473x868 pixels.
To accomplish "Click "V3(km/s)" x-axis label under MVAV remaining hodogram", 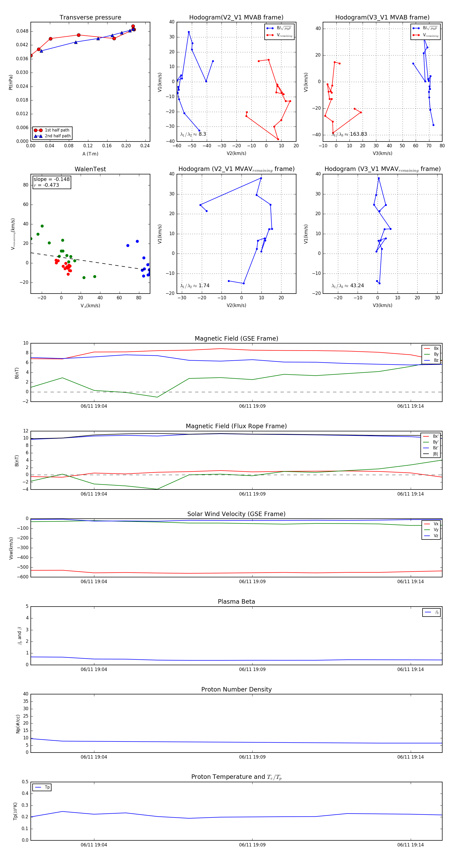I will point(382,306).
